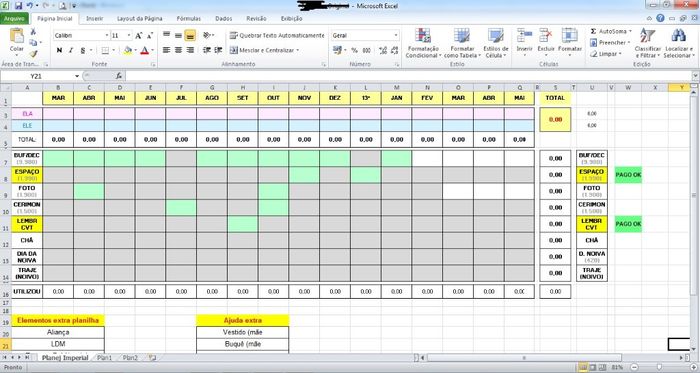Switch to the Revisão tab

coord(256,19)
